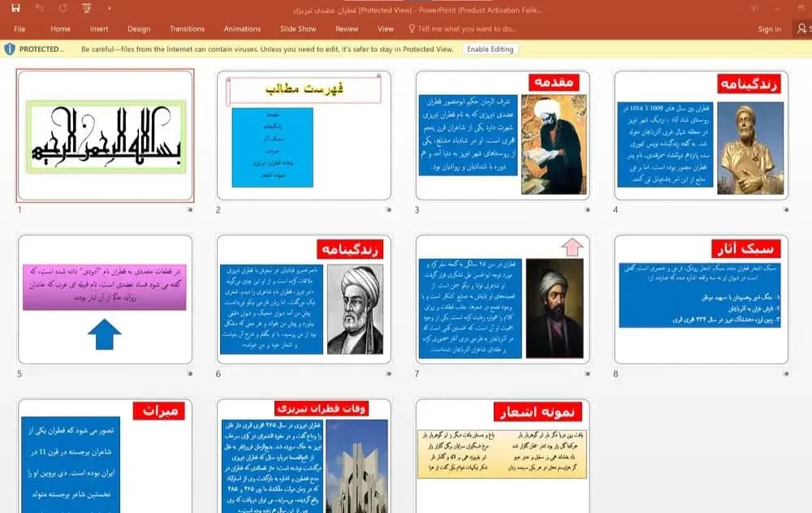Click the slide number 5 label
The width and height of the screenshot is (812, 513).
[19, 373]
